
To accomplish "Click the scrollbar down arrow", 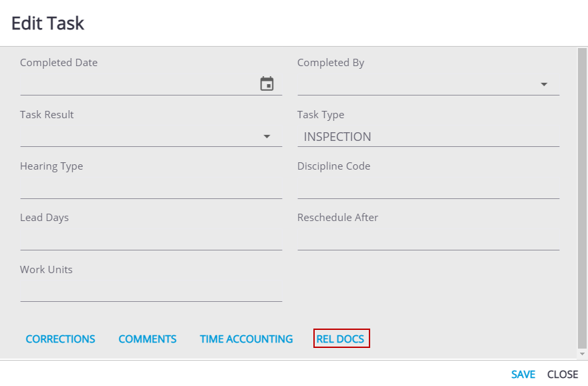I will coord(582,354).
